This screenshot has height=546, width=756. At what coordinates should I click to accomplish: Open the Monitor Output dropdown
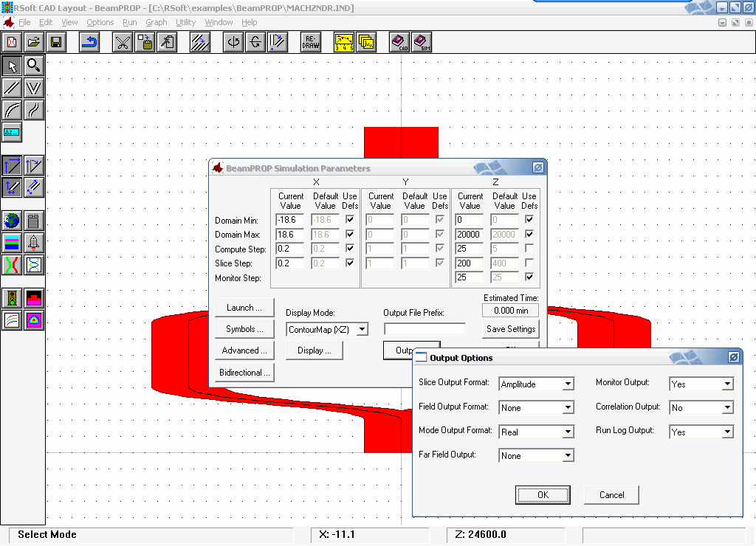pos(727,384)
